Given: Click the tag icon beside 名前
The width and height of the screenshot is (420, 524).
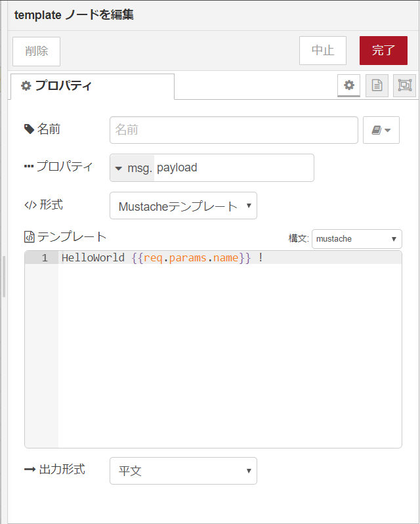Looking at the screenshot, I should click(30, 129).
